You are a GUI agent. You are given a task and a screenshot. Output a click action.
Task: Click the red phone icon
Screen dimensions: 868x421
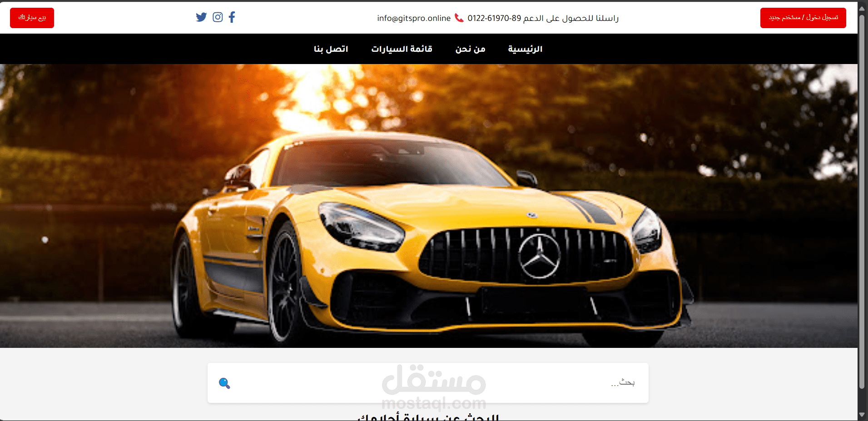459,18
